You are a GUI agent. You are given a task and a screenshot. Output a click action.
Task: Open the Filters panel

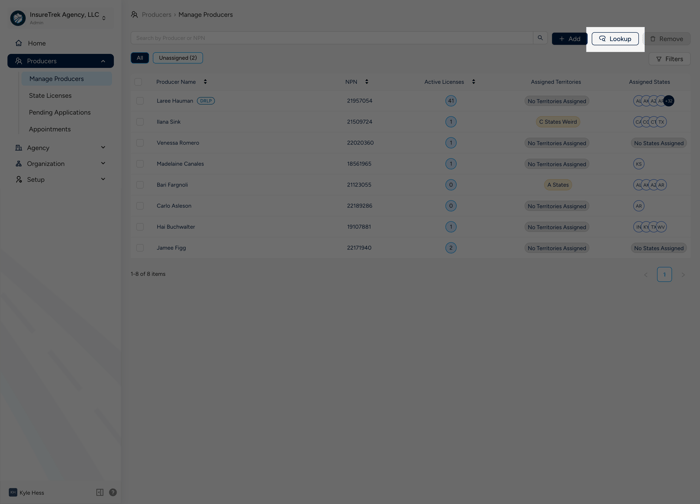[x=669, y=59]
